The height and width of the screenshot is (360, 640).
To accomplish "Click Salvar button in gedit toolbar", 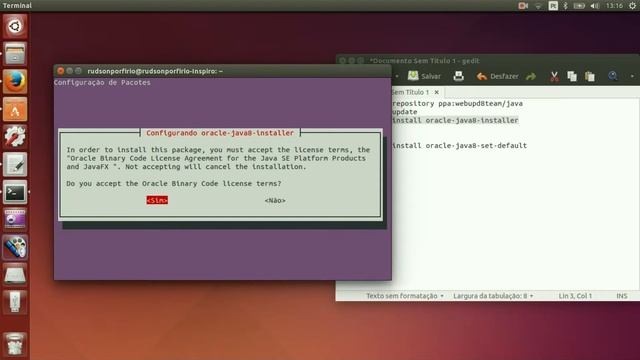I will [424, 76].
